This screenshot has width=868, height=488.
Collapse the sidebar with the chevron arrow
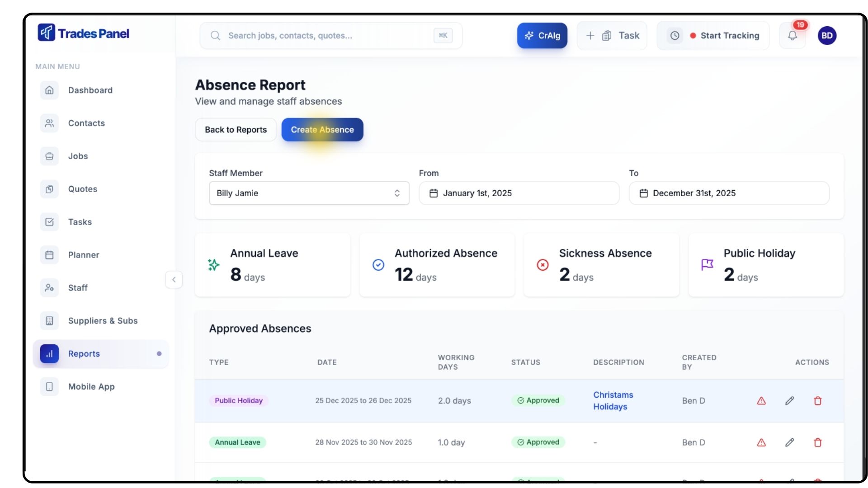pyautogui.click(x=174, y=280)
